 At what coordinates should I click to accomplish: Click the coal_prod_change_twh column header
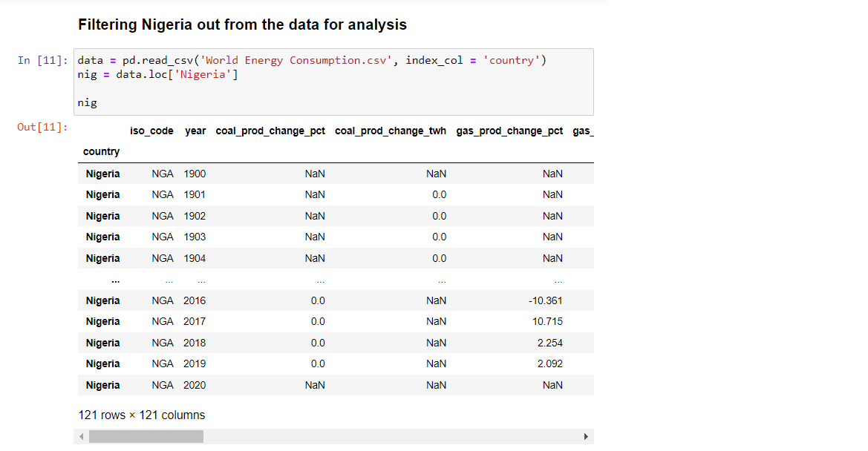coord(391,131)
